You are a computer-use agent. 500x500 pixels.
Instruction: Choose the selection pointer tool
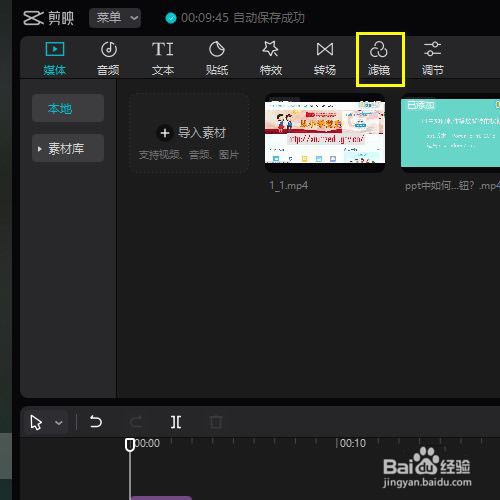click(x=36, y=423)
